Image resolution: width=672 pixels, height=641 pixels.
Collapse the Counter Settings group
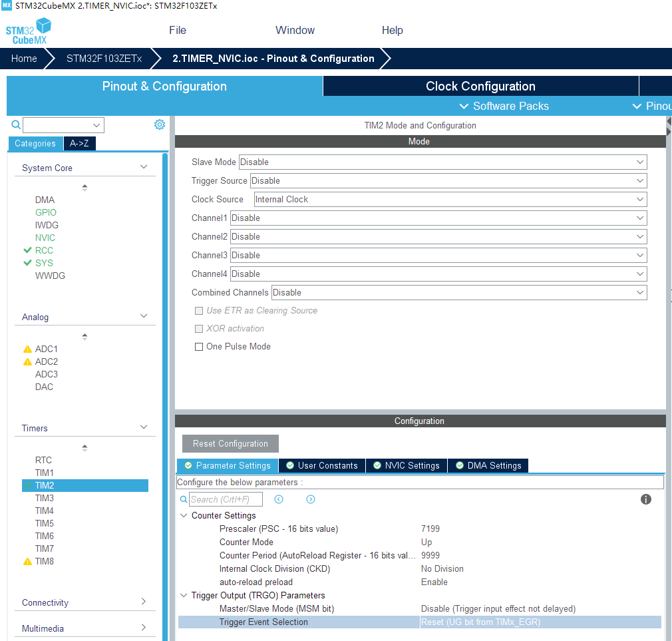[x=184, y=515]
